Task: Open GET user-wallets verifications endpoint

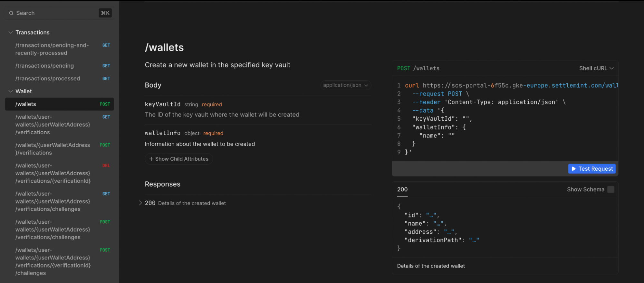Action: tap(59, 125)
